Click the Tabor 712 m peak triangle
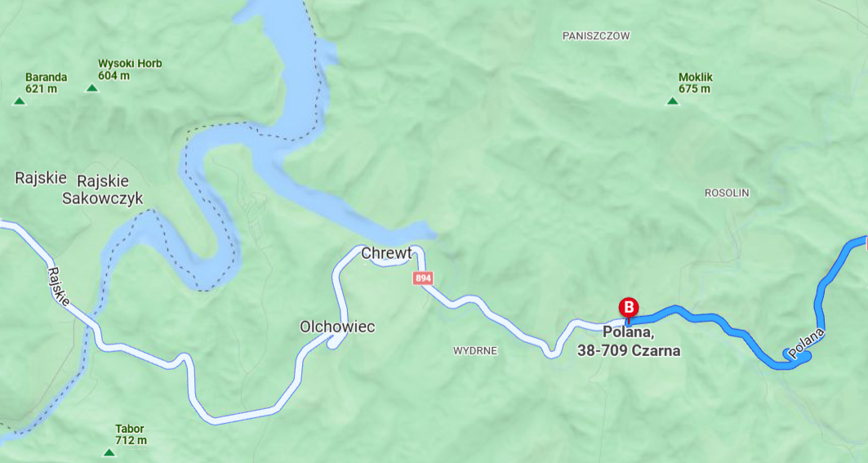 point(109,452)
